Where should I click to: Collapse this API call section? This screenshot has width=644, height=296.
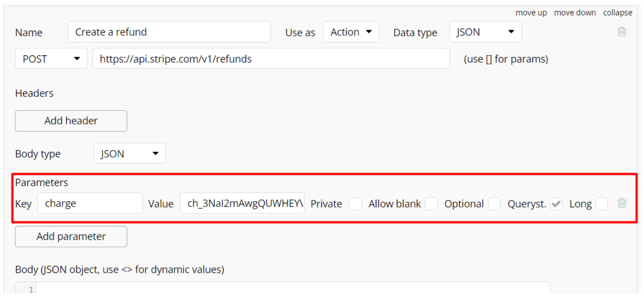coord(618,13)
